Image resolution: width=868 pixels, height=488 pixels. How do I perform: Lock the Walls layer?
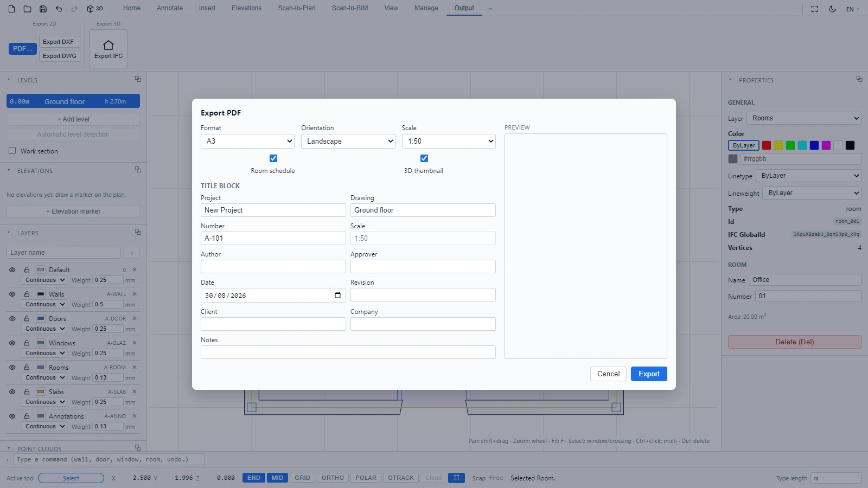click(27, 294)
